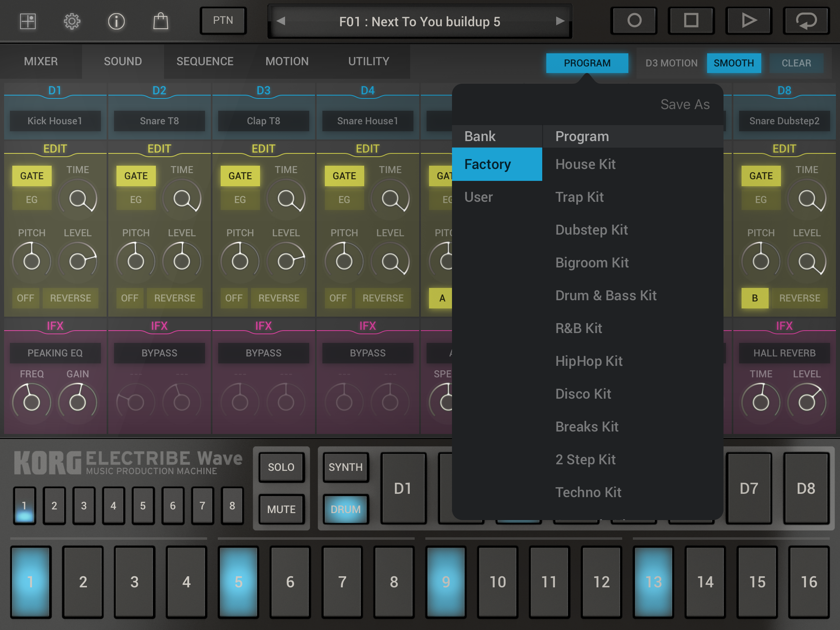840x630 pixels.
Task: Go to the next pattern with the right arrow
Action: [560, 21]
